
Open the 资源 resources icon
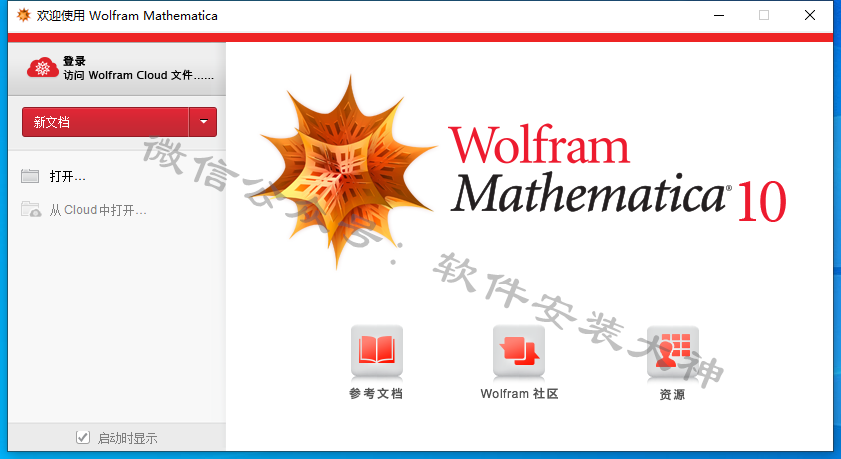tap(673, 351)
